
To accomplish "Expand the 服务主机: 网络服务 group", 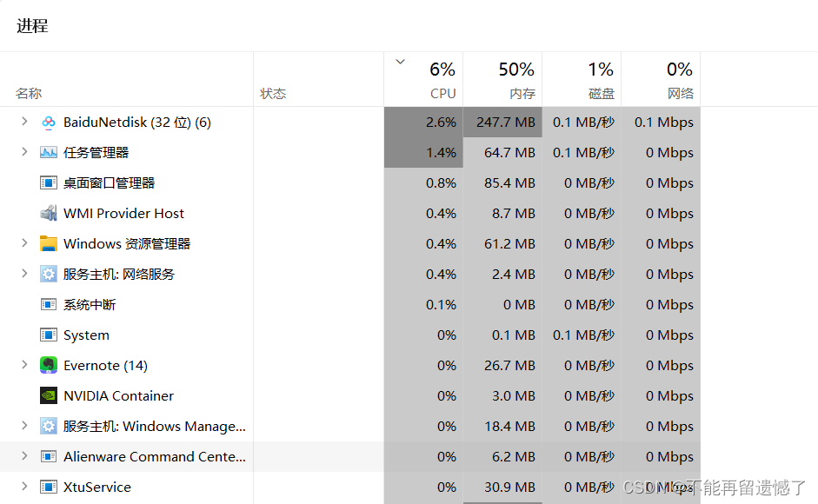I will [x=24, y=274].
